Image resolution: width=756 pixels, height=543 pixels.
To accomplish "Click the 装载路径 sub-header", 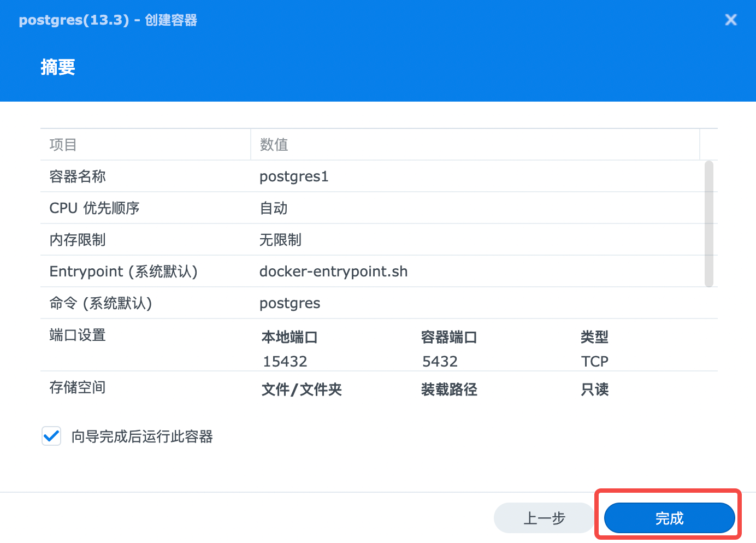I will pyautogui.click(x=449, y=389).
